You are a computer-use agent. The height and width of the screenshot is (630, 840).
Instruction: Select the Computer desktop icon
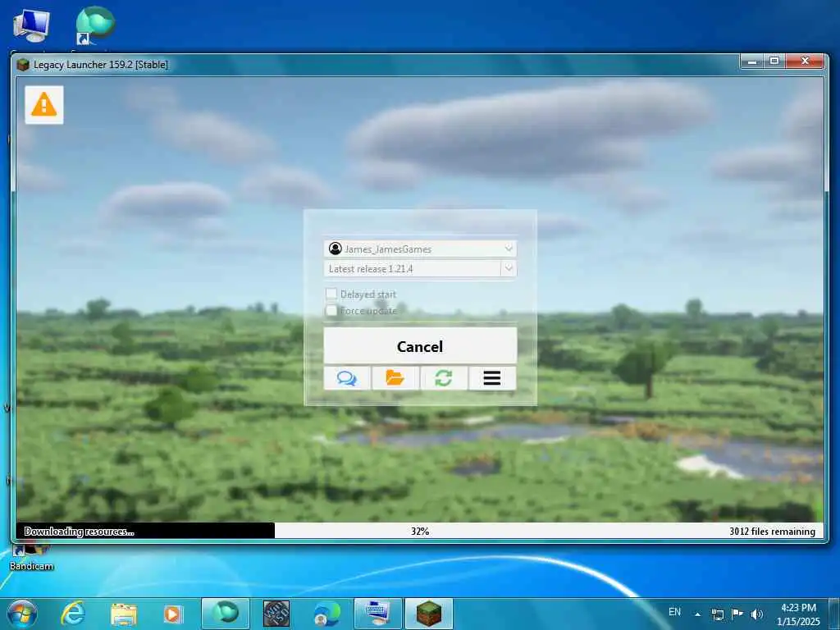[31, 27]
